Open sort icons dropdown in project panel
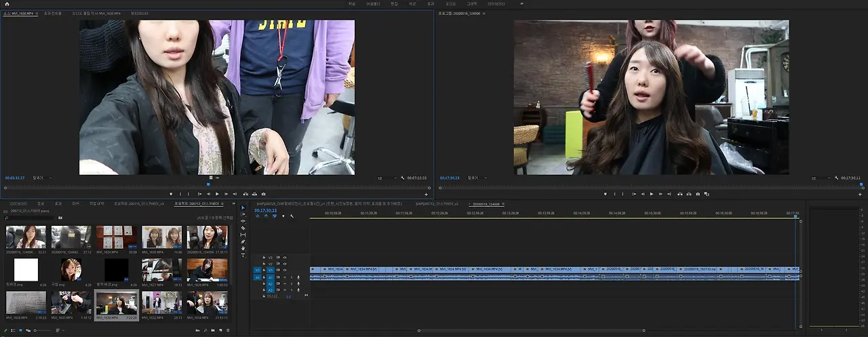868x337 pixels. coord(61,330)
